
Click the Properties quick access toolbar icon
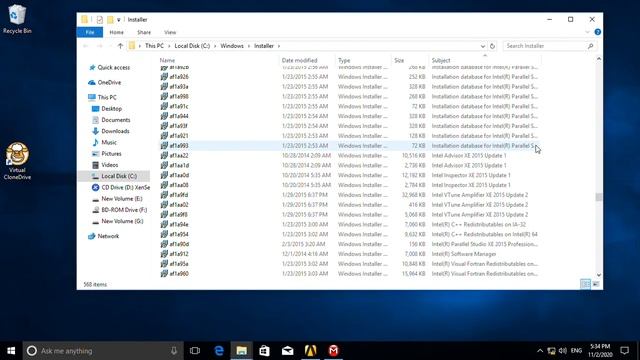pyautogui.click(x=100, y=20)
